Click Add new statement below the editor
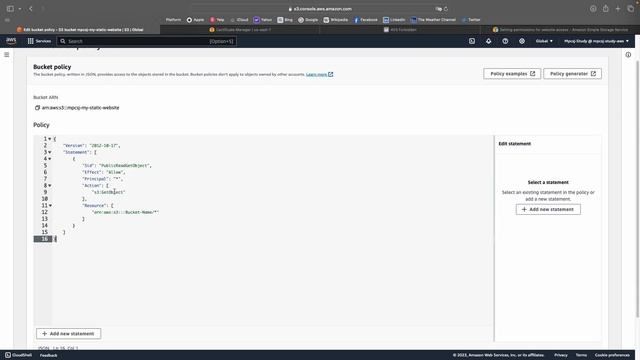 click(x=69, y=334)
